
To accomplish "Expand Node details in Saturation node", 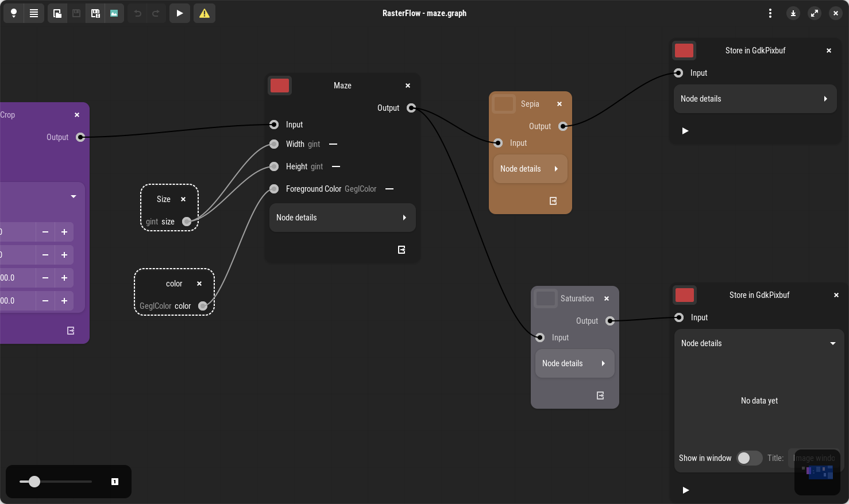I will tap(574, 363).
